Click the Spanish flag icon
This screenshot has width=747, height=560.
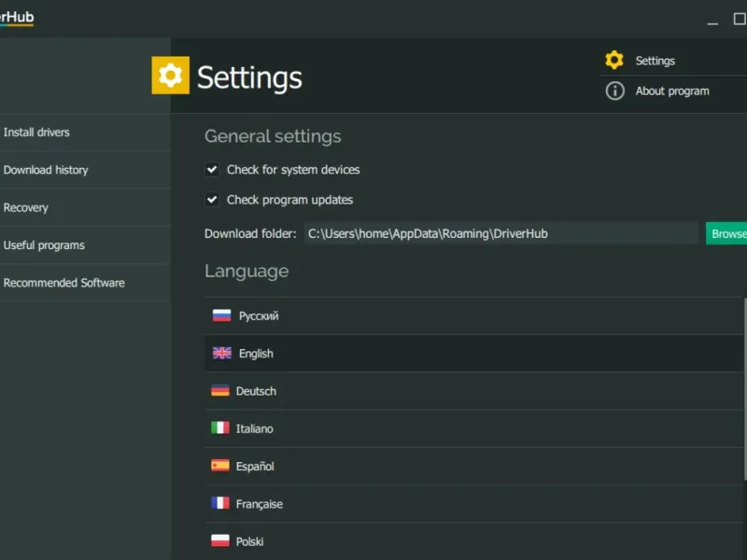(220, 465)
